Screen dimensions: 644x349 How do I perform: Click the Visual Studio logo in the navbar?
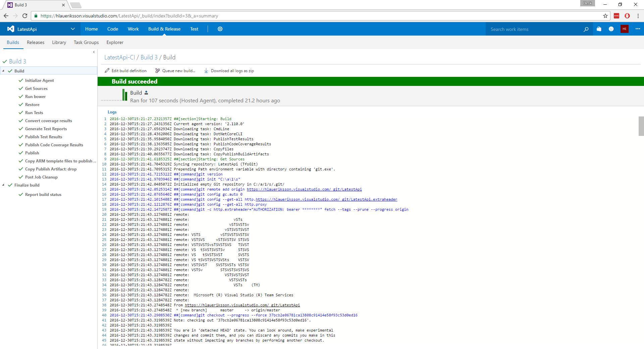pyautogui.click(x=10, y=29)
